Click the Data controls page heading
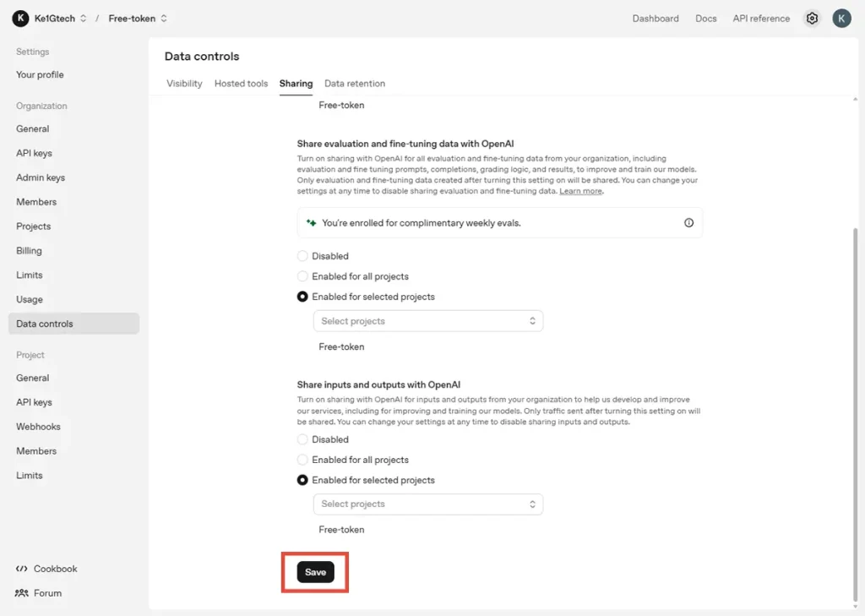865x616 pixels. click(202, 57)
